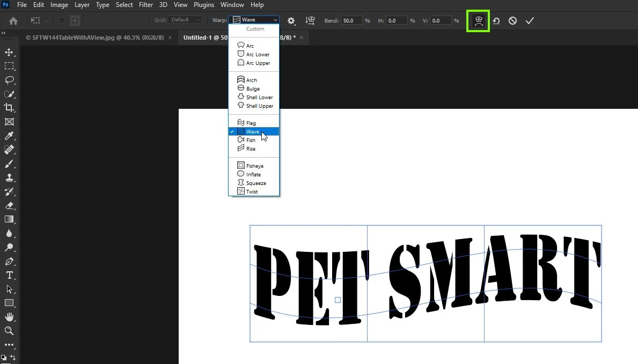
Task: Select the Blur tool
Action: click(x=9, y=233)
